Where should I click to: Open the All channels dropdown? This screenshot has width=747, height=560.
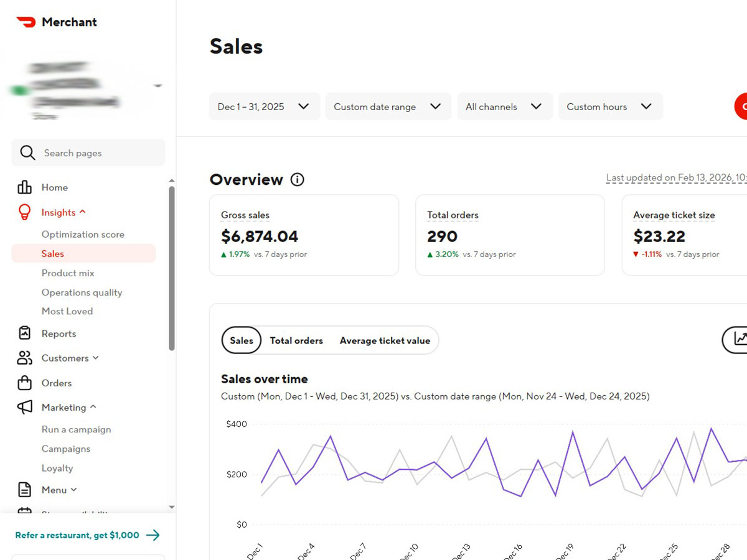point(504,106)
